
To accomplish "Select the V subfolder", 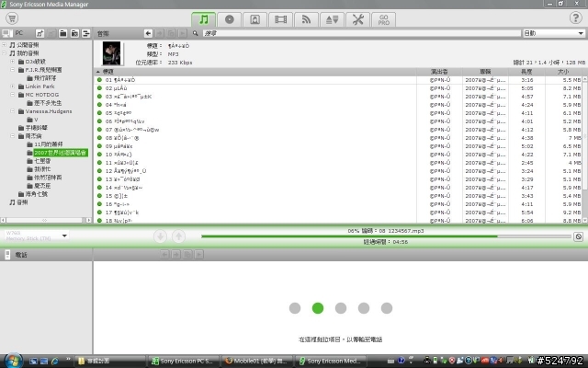I will [36, 120].
